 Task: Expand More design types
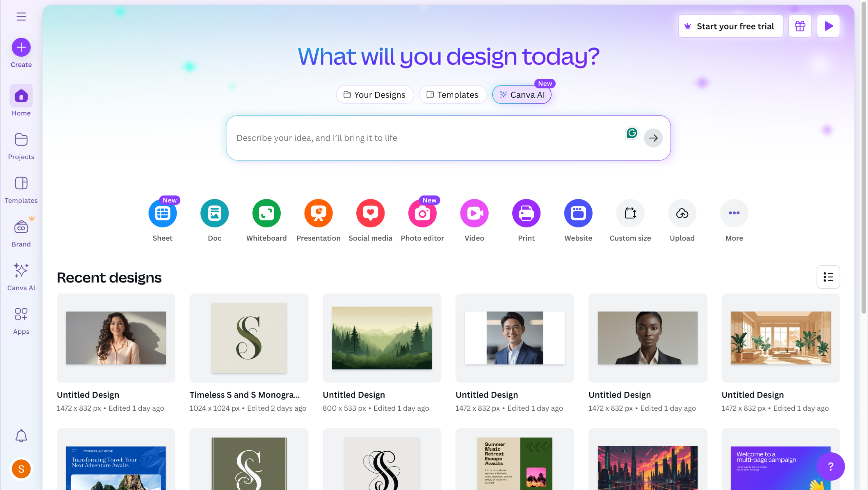coord(734,213)
